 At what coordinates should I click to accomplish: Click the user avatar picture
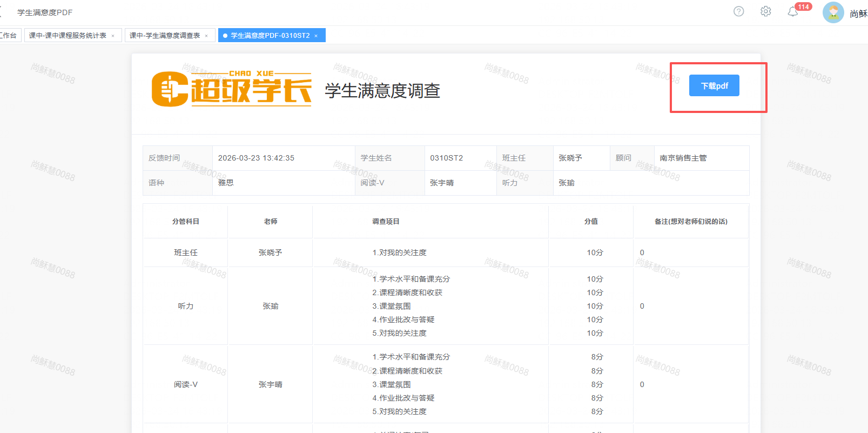(x=833, y=12)
